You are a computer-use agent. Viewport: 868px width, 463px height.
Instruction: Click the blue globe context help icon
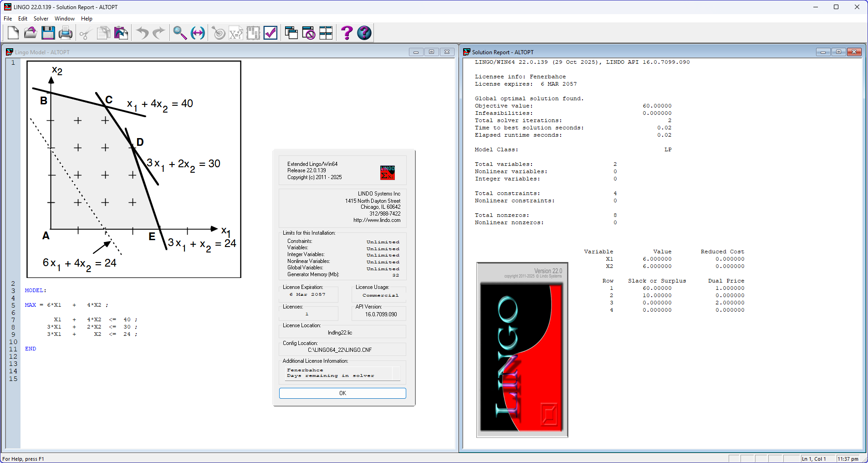364,33
